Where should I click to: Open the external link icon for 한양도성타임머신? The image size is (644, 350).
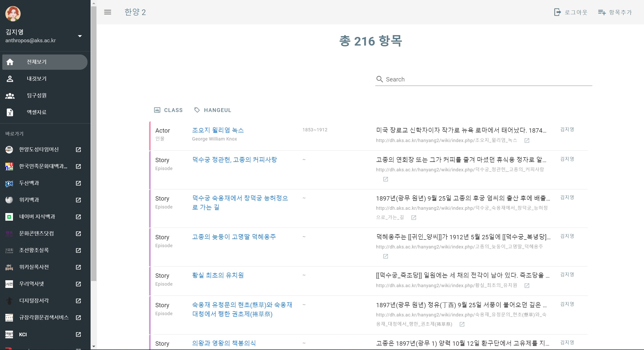click(x=78, y=150)
